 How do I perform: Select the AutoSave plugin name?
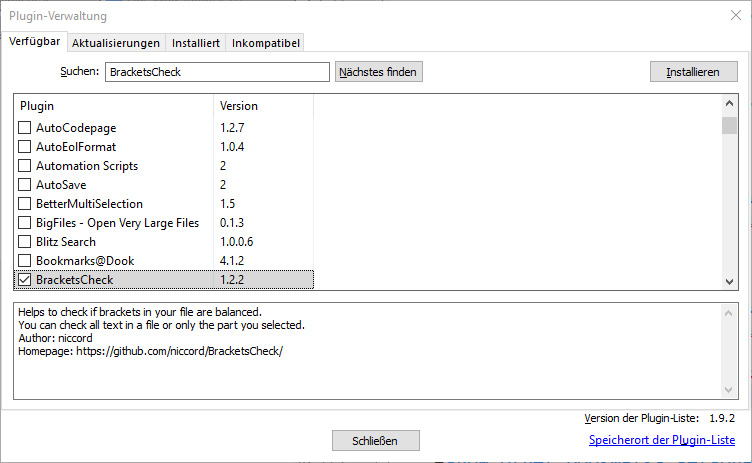[x=61, y=185]
